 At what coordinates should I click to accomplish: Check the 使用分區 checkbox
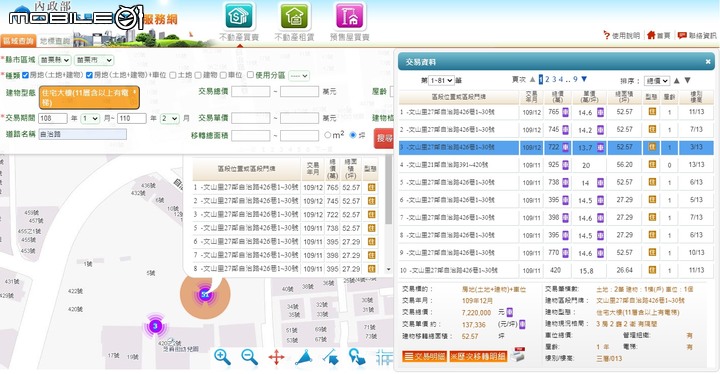tap(250, 74)
